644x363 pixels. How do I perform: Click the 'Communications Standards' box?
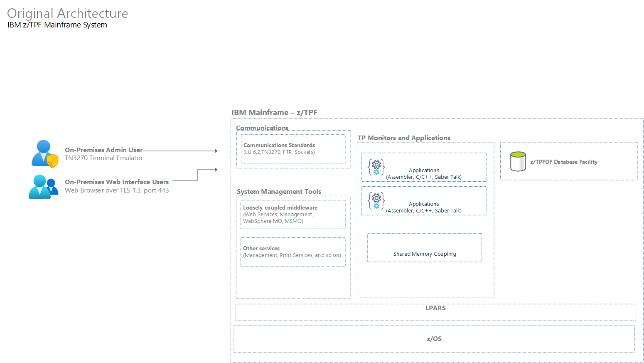coord(293,149)
